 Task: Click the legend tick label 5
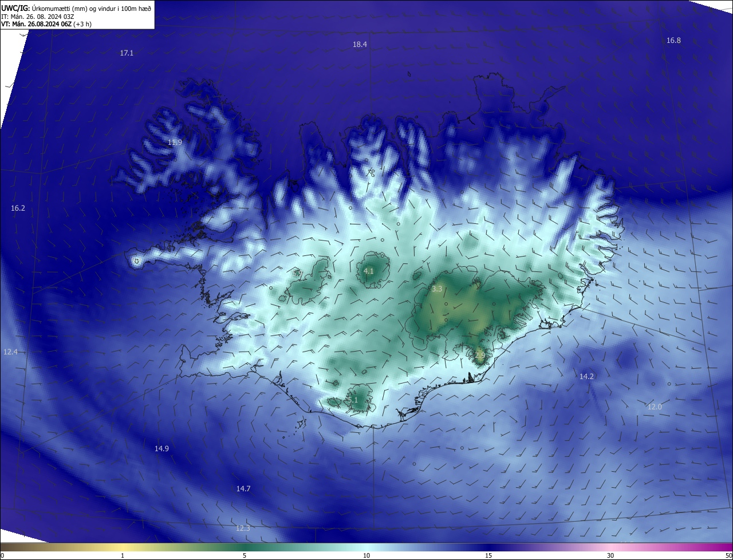pyautogui.click(x=245, y=555)
